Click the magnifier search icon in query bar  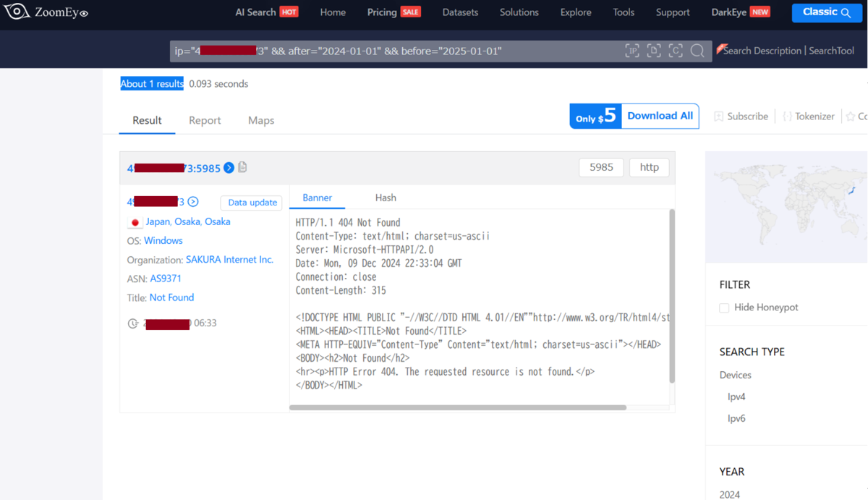coord(697,51)
